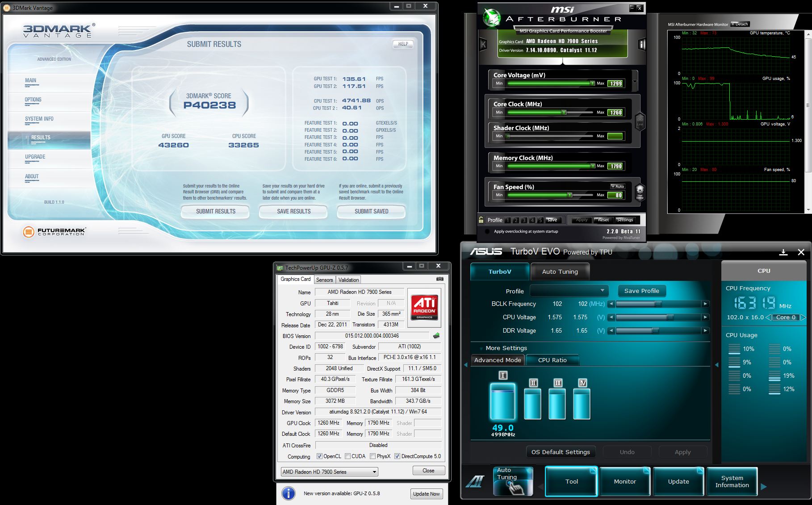Click Memory Clock value field showing 1790
This screenshot has height=505, width=812.
[615, 166]
